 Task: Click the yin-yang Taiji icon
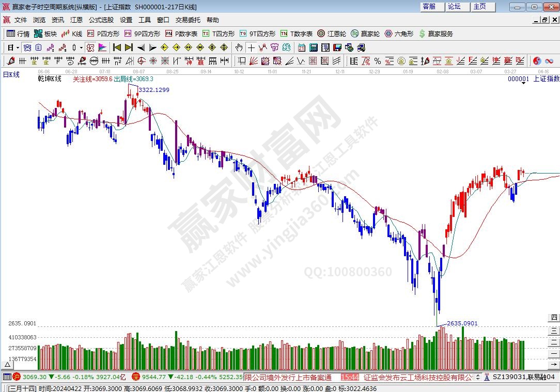click(x=537, y=61)
